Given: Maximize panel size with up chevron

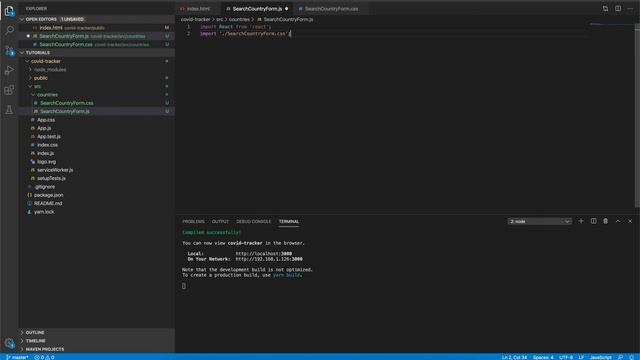Looking at the screenshot, I should [x=618, y=221].
